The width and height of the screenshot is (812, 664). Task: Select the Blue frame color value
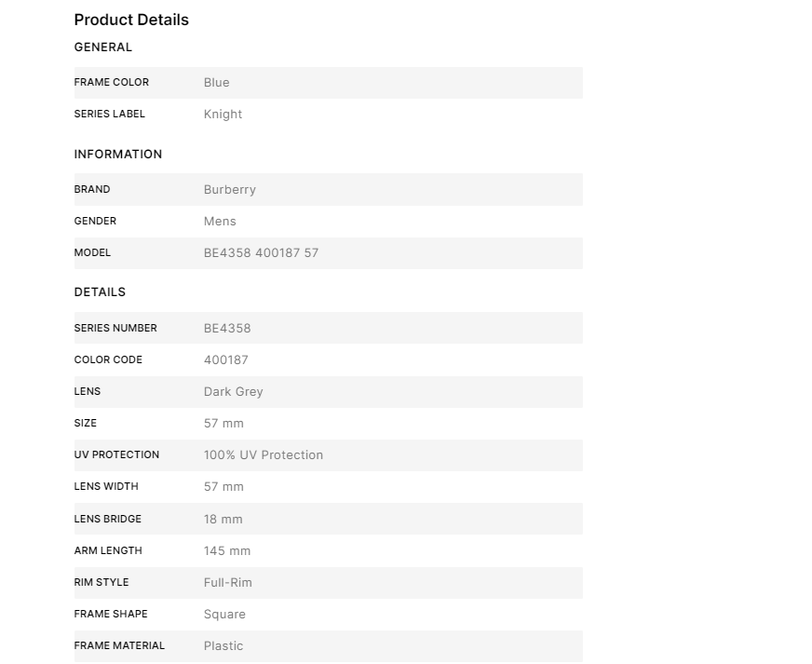click(x=217, y=82)
